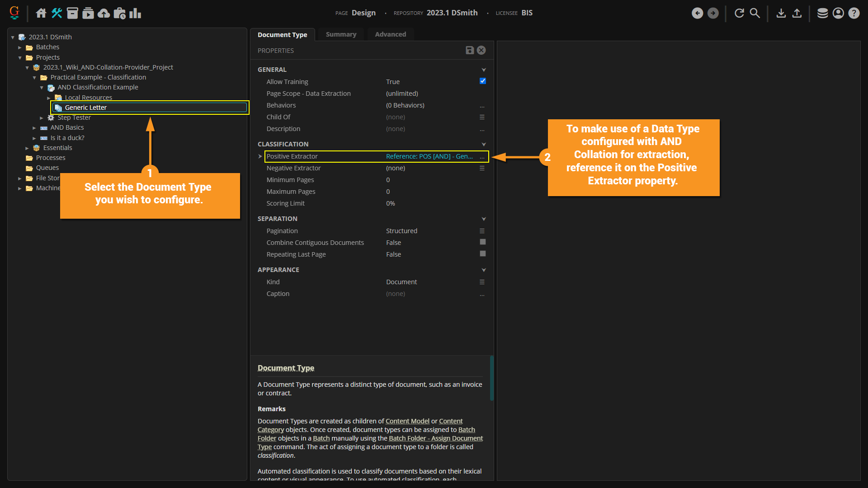Open the Batches archive box icon
Screen dimensions: 868x488
pyautogui.click(x=72, y=13)
